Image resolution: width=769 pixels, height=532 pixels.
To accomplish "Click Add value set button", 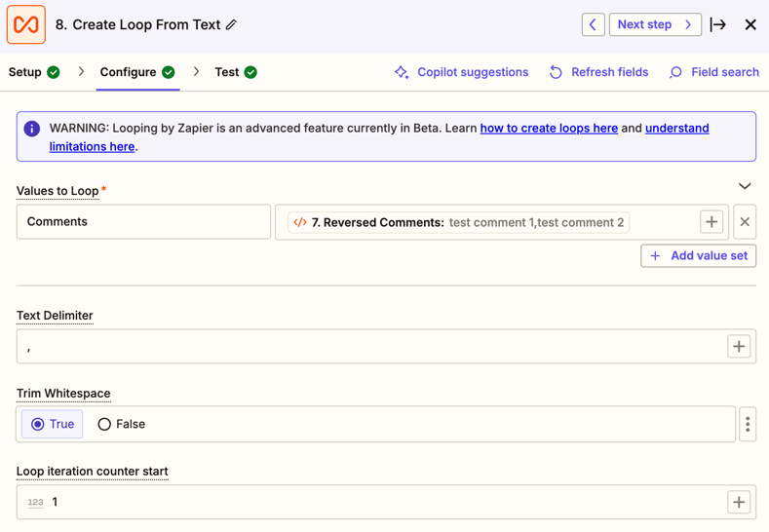I will click(x=699, y=255).
